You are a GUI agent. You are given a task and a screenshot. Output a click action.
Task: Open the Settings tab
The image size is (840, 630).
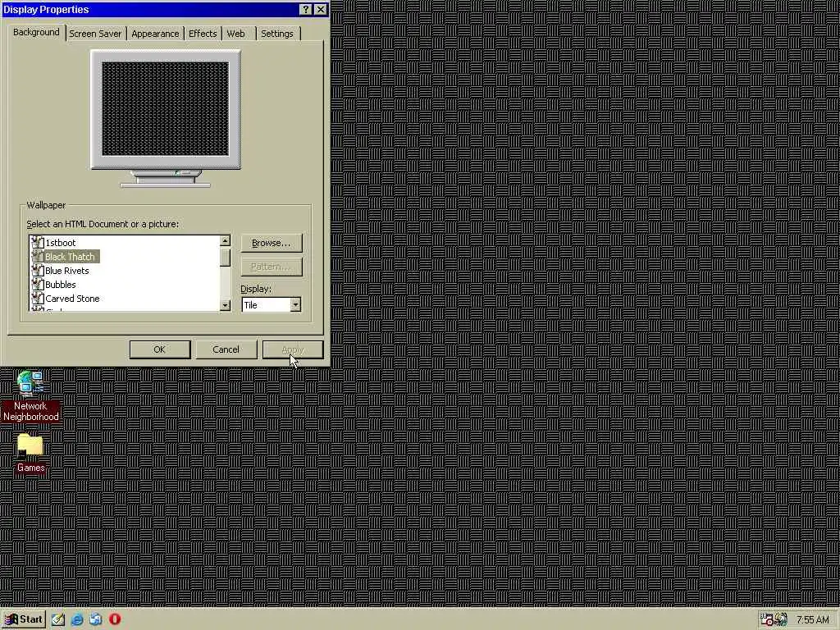pos(277,33)
